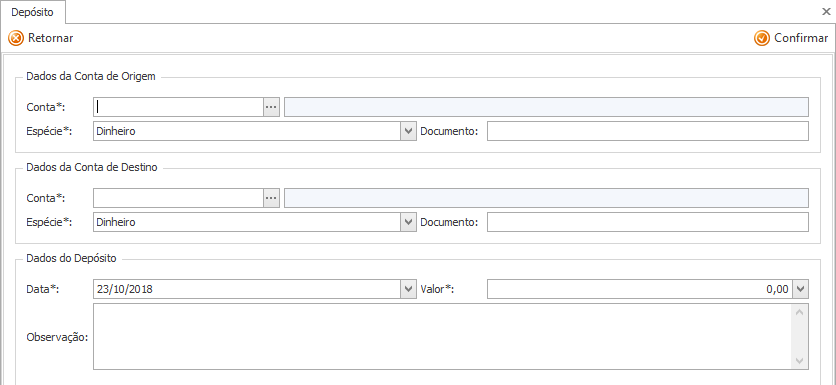
Task: Click inside the Observação text area
Action: coord(442,336)
